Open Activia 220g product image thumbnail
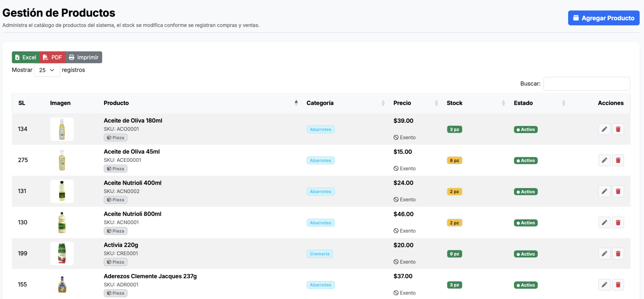Viewport: 644px width, 299px height. 62,254
